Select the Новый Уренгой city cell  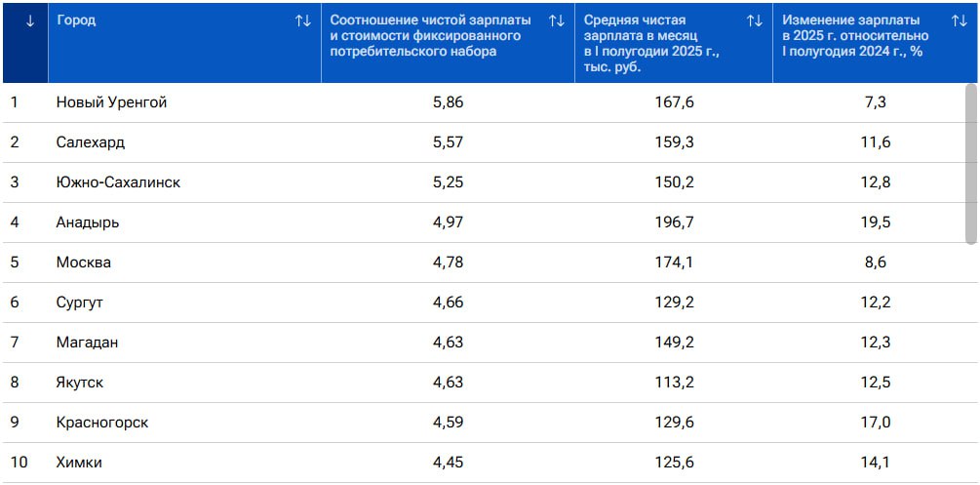[112, 102]
